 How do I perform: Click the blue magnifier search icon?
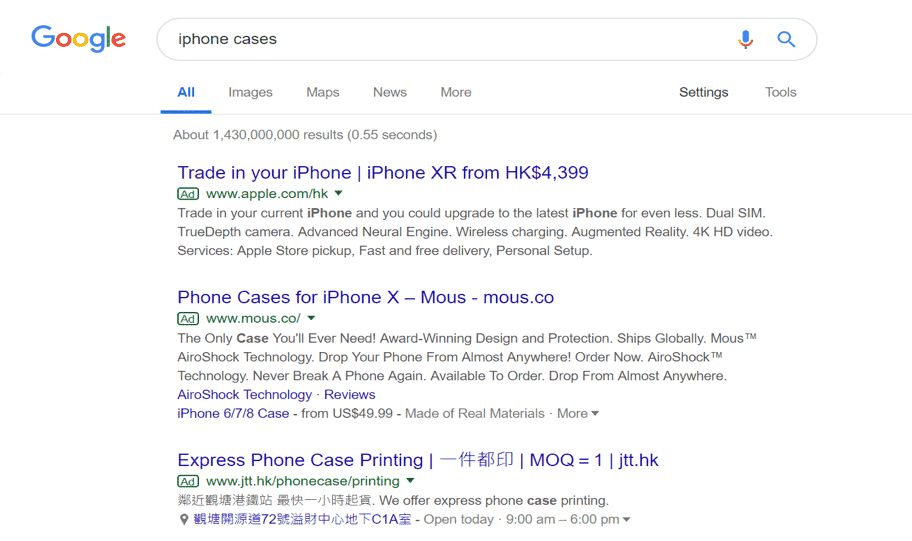click(x=786, y=40)
